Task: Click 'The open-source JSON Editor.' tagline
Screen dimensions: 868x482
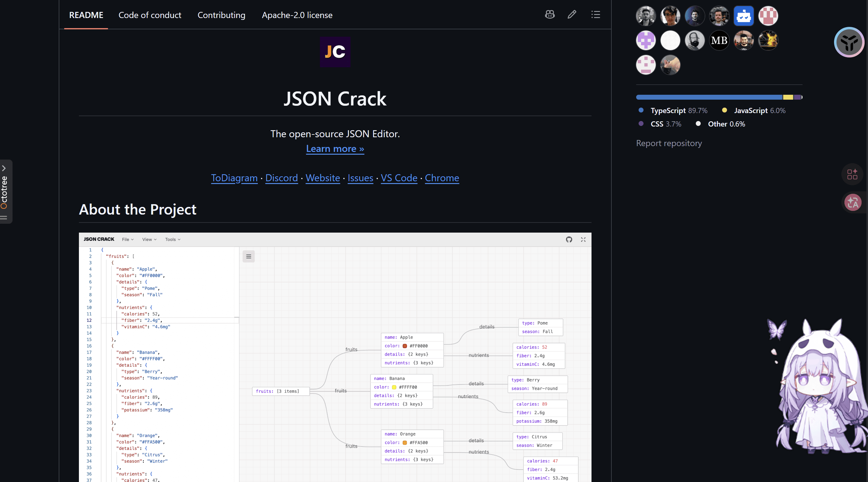Action: pyautogui.click(x=335, y=134)
